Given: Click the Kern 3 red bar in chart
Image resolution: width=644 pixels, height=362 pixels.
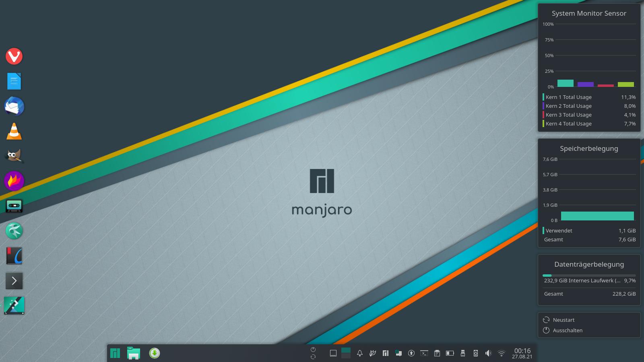Looking at the screenshot, I should click(606, 86).
